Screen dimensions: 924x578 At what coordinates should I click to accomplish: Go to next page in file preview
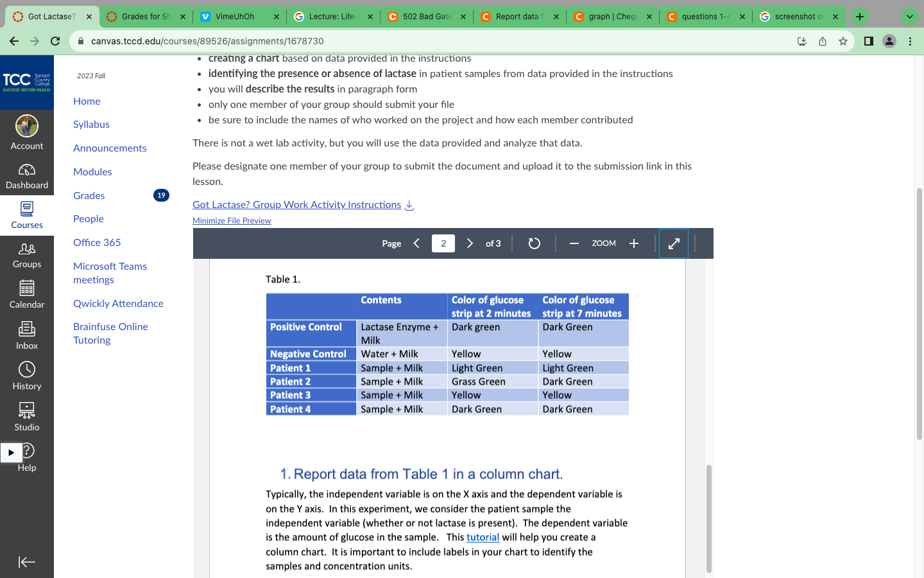click(470, 243)
